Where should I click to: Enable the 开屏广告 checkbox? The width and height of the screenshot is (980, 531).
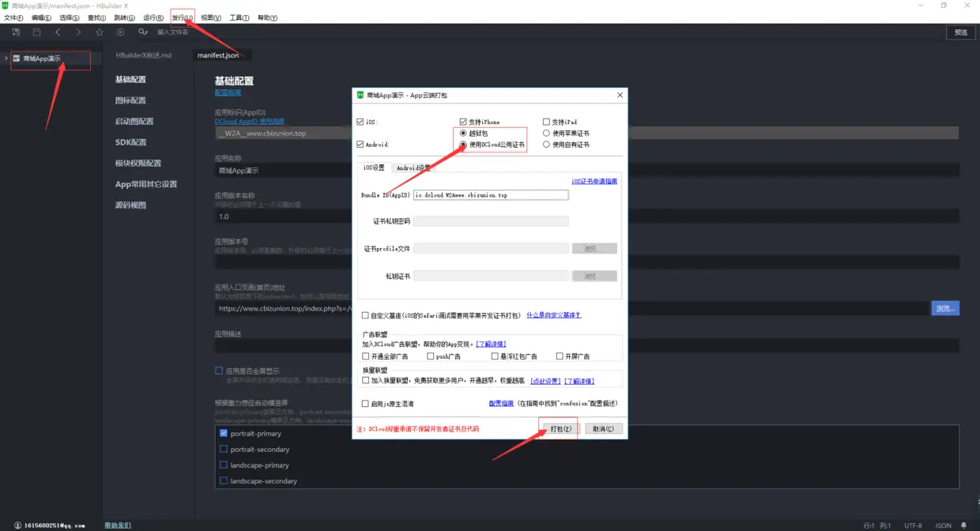560,356
